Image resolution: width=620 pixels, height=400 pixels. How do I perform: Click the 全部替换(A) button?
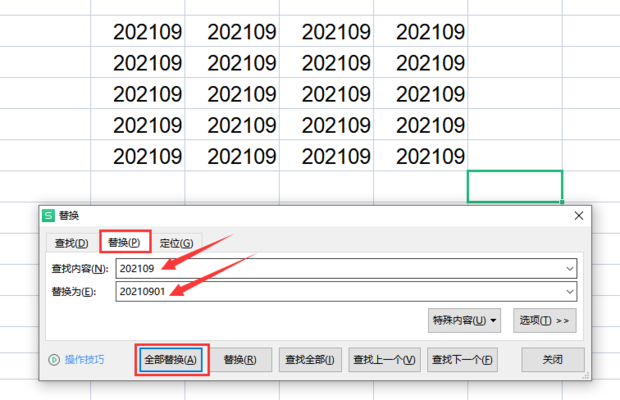pyautogui.click(x=170, y=359)
